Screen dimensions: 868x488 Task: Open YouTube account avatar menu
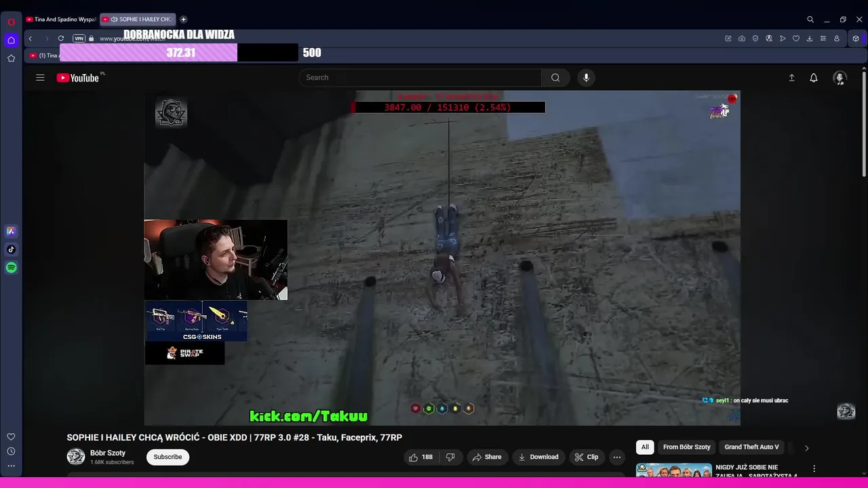[840, 78]
